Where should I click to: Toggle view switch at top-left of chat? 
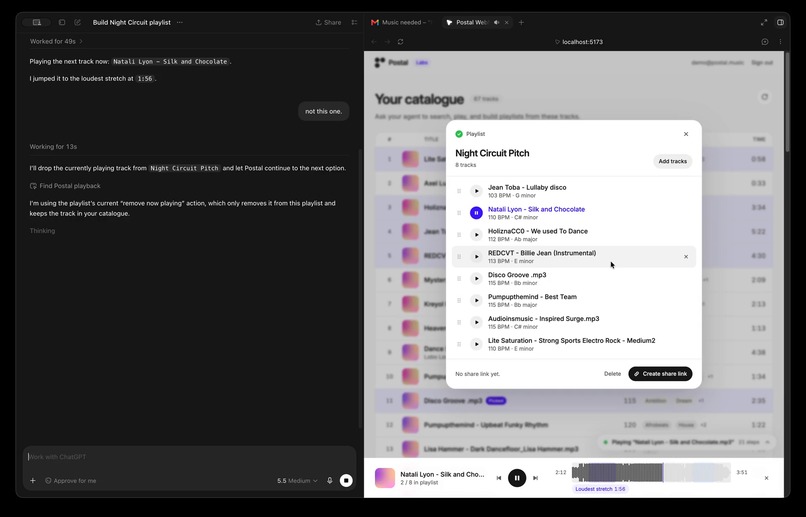(36, 23)
